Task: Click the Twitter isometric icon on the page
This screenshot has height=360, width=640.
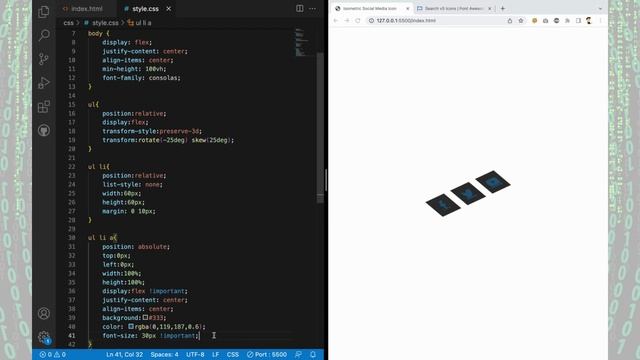Action: (468, 193)
